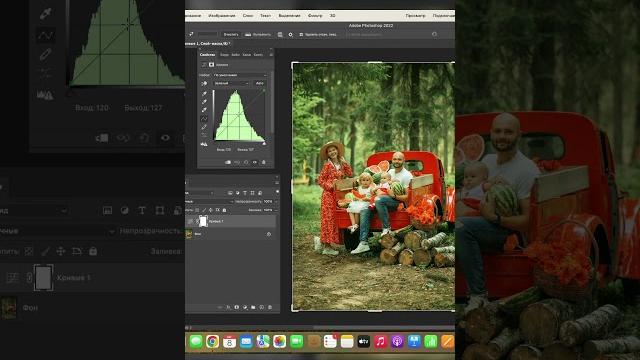This screenshot has height=360, width=640.
Task: Select the pencil draw-curve mode icon
Action: 204,127
